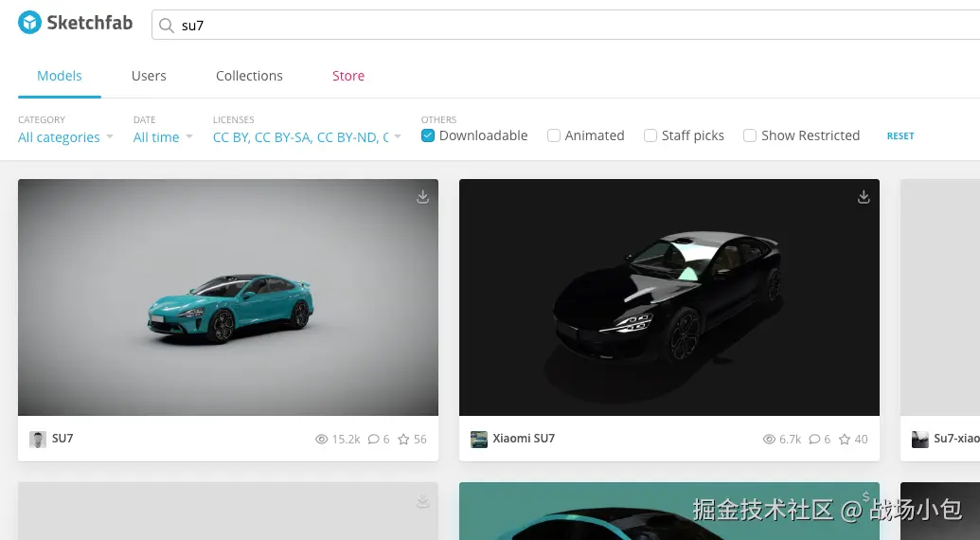Click comment icon on the SU7 card

[x=374, y=440]
